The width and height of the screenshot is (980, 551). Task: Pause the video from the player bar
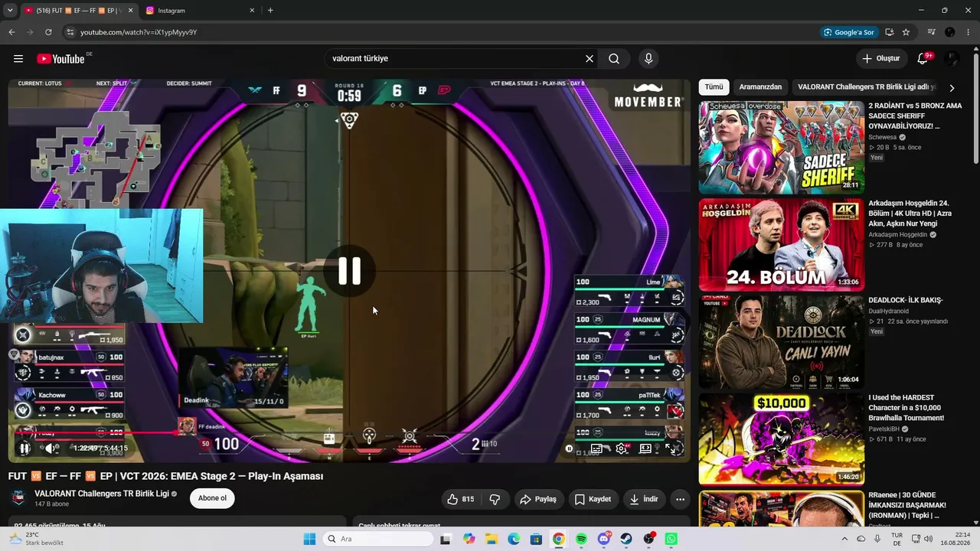click(x=24, y=449)
